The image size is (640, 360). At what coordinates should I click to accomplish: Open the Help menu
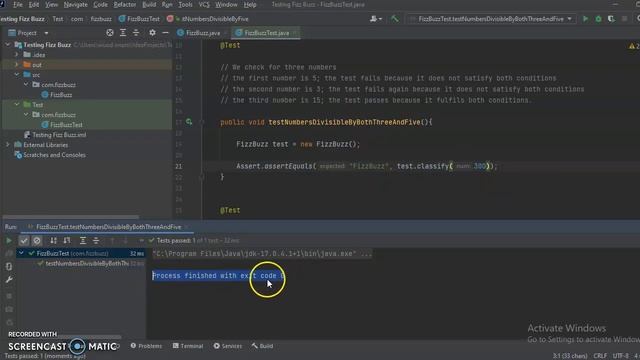(x=250, y=4)
